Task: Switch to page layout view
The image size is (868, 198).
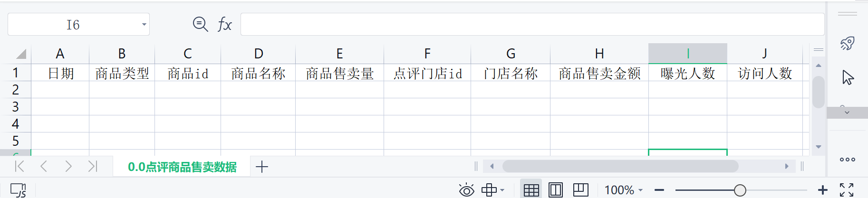Action: [x=556, y=190]
